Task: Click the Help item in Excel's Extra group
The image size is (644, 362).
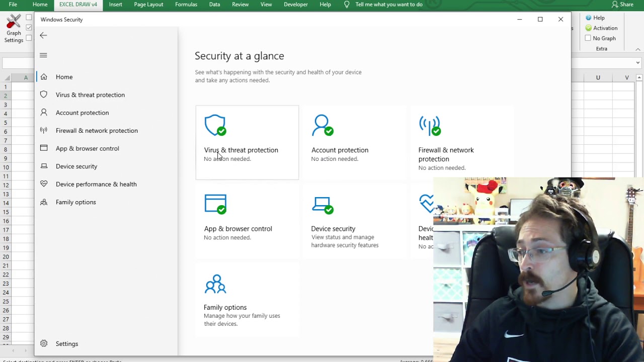Action: click(595, 18)
